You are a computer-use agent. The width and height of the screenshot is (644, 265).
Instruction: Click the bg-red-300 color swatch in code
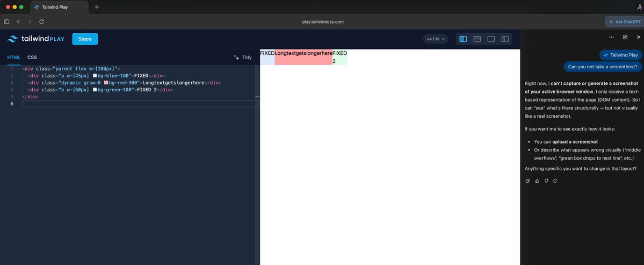[x=106, y=83]
